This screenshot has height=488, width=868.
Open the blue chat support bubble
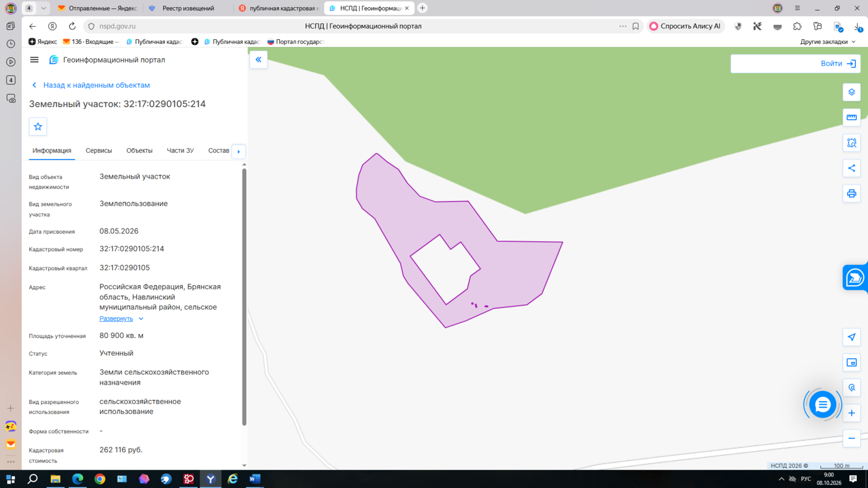[x=823, y=405]
